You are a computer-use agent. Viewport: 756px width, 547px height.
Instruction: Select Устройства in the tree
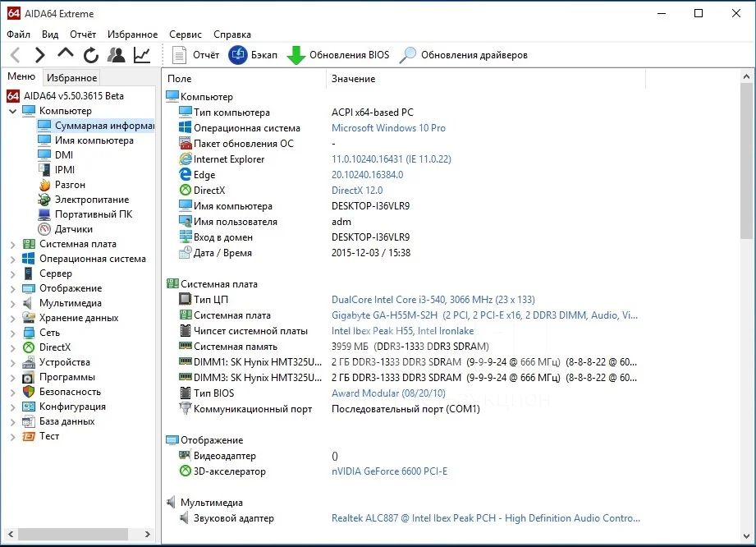(x=65, y=361)
